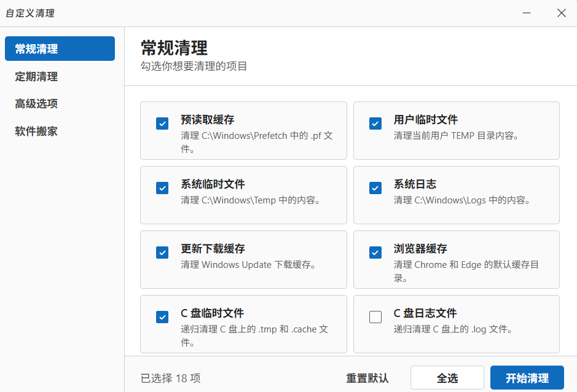Click the C 盘日志文件 card title
Screen dimensions: 577x392
(x=425, y=313)
